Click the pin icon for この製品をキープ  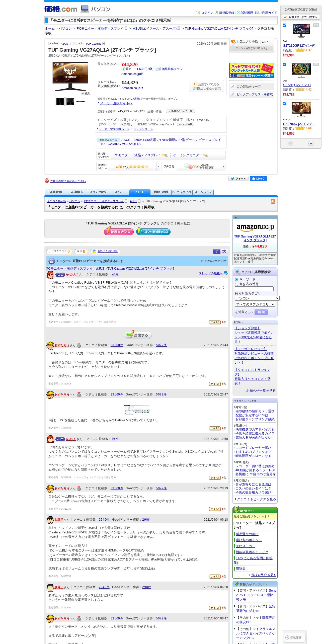[x=233, y=87]
